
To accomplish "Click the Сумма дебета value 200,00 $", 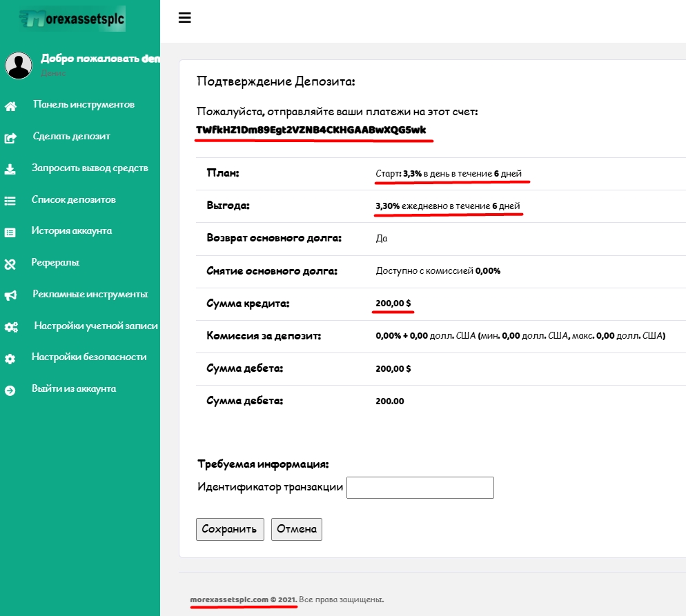I will [393, 368].
